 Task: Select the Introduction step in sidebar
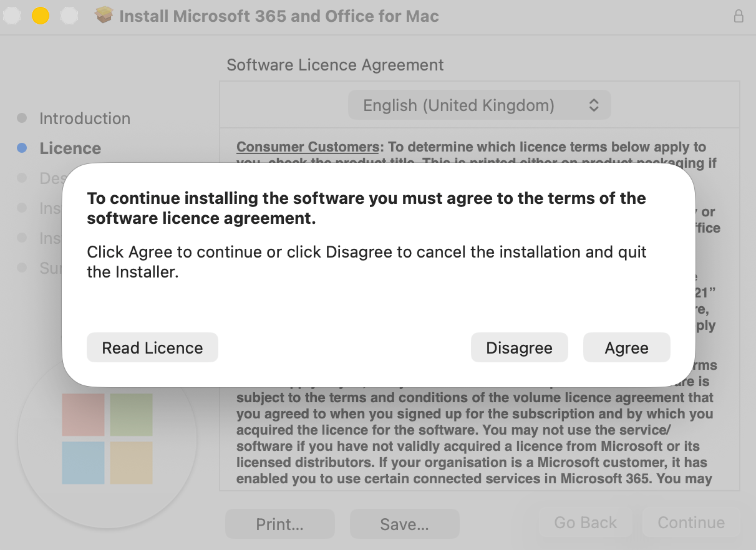click(85, 118)
